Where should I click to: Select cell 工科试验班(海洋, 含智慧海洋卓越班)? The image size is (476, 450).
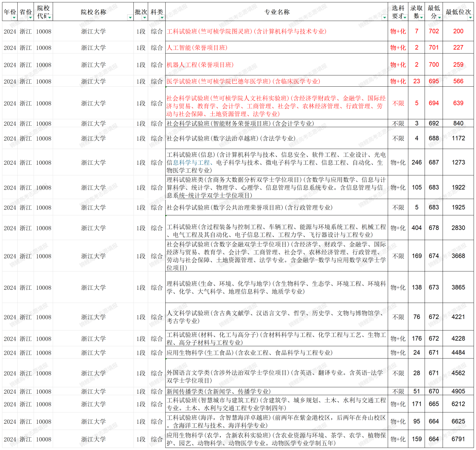[x=277, y=421]
